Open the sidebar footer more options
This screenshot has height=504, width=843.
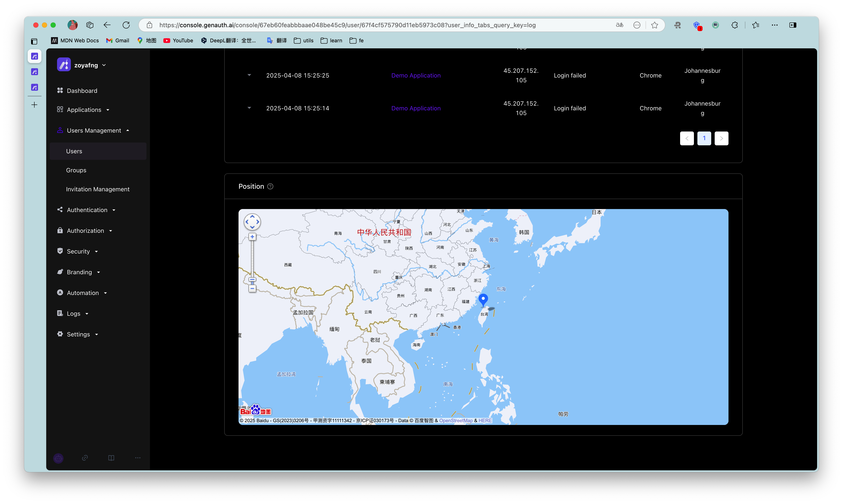(138, 458)
